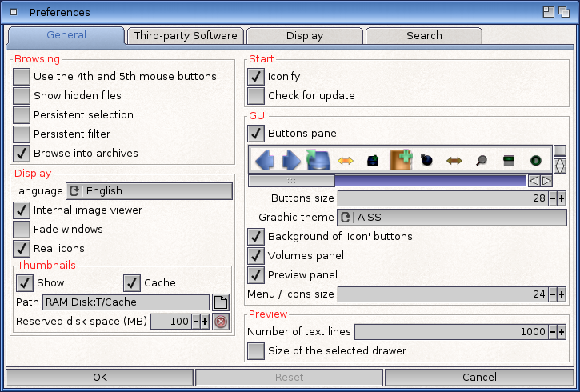Viewport: 580px width, 392px height.
Task: Click the magnifying glass search icon
Action: 482,160
